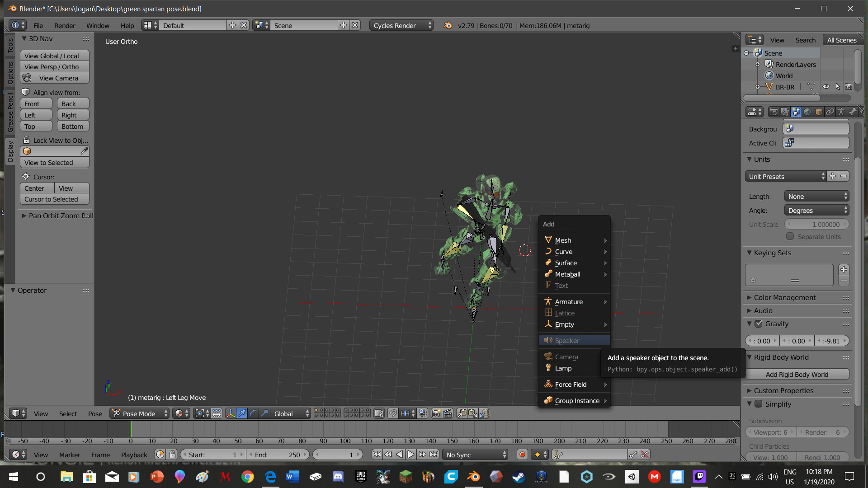Image resolution: width=868 pixels, height=488 pixels.
Task: Toggle visibility eye for BR-BR object
Action: pos(826,87)
